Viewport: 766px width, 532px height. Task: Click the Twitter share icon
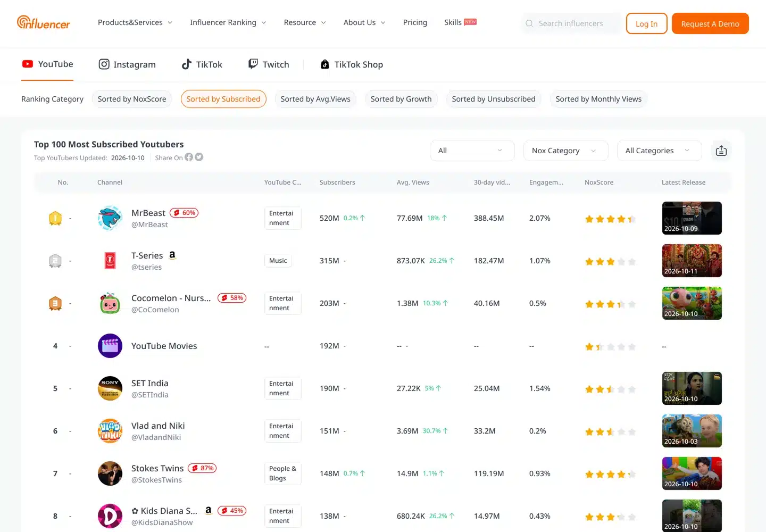(199, 157)
